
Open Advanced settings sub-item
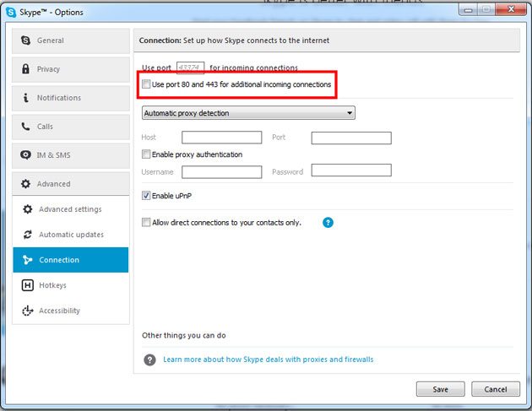coord(71,209)
